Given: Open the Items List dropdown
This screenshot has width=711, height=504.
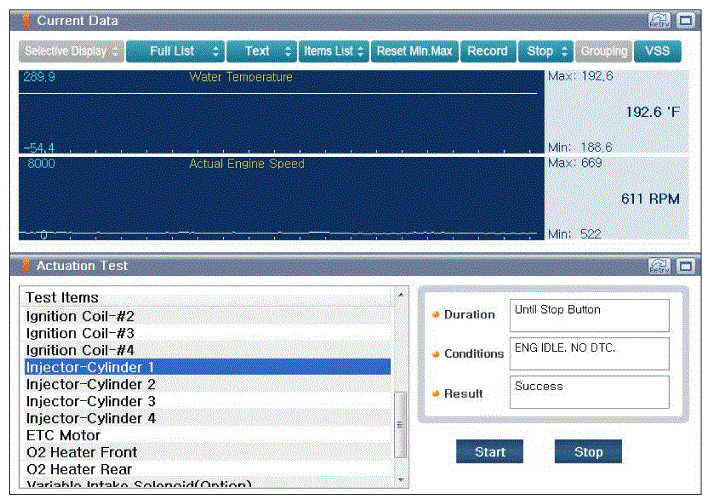Looking at the screenshot, I should [x=333, y=51].
